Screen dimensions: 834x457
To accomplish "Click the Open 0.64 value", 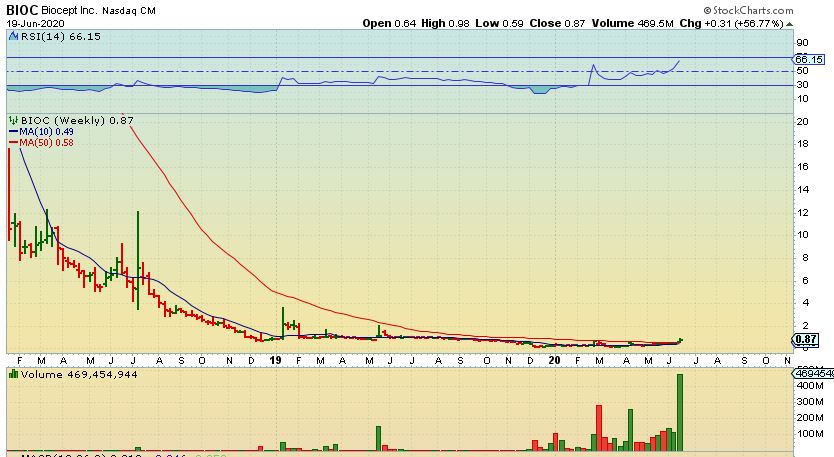I will pyautogui.click(x=389, y=23).
